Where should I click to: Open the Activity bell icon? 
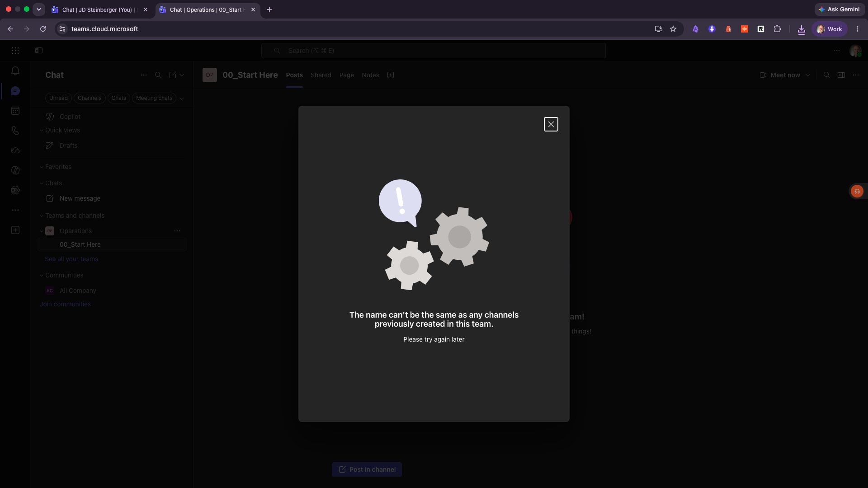(15, 71)
